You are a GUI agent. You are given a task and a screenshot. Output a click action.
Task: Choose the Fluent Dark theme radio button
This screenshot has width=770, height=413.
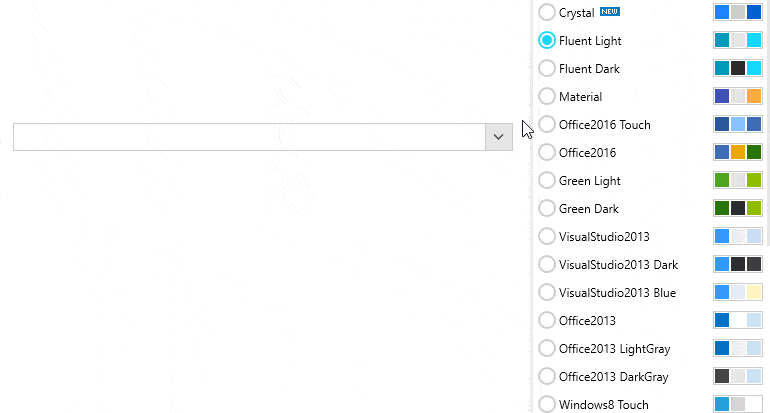pyautogui.click(x=547, y=68)
